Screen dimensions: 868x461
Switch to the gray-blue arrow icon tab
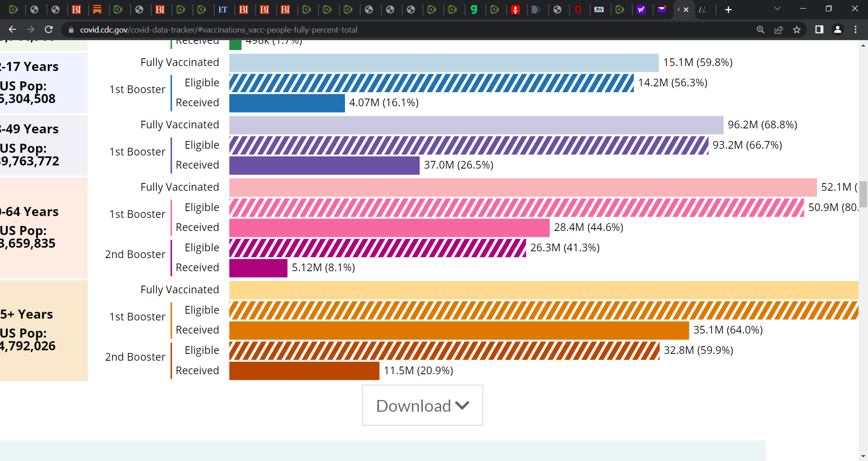tap(536, 9)
